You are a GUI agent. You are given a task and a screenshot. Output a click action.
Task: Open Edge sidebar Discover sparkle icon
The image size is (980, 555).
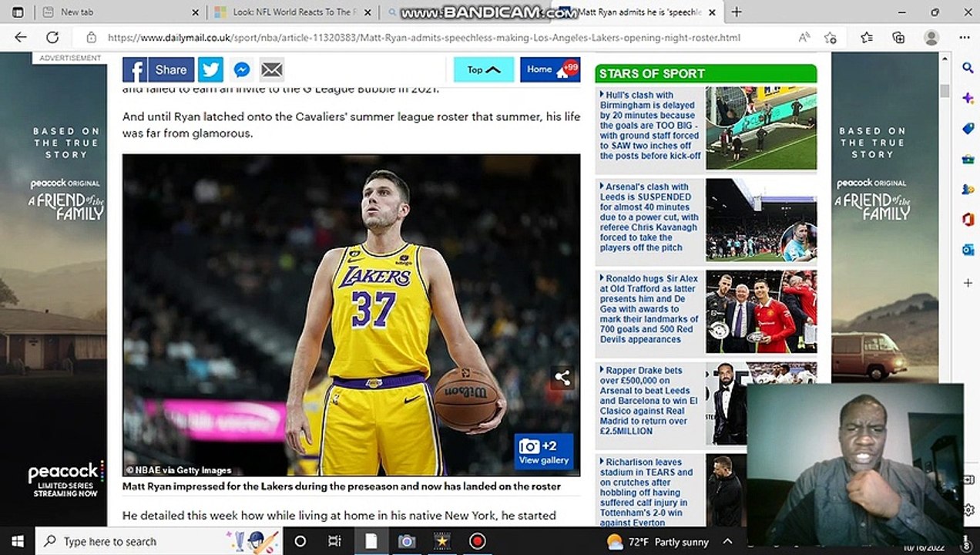[968, 98]
